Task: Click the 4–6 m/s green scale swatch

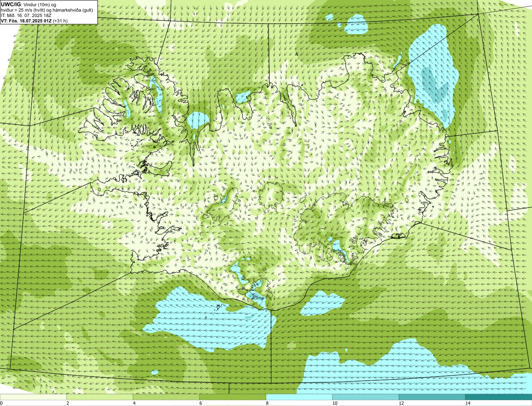Action: click(x=166, y=397)
